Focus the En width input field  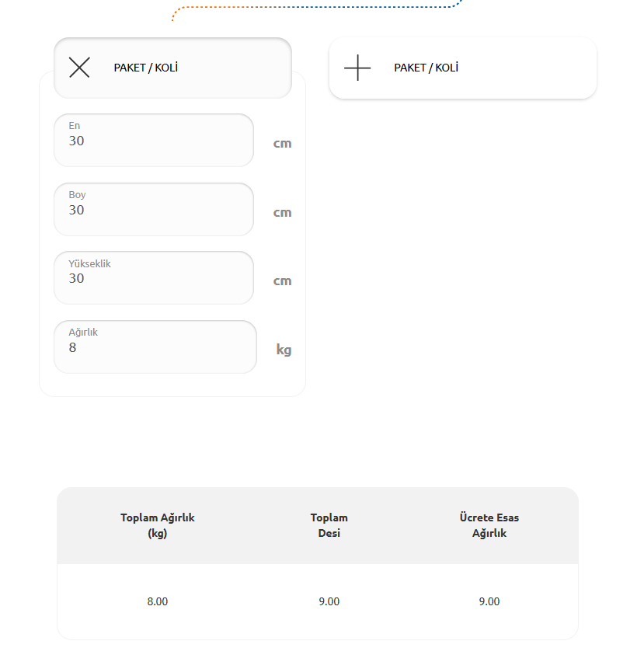click(154, 140)
